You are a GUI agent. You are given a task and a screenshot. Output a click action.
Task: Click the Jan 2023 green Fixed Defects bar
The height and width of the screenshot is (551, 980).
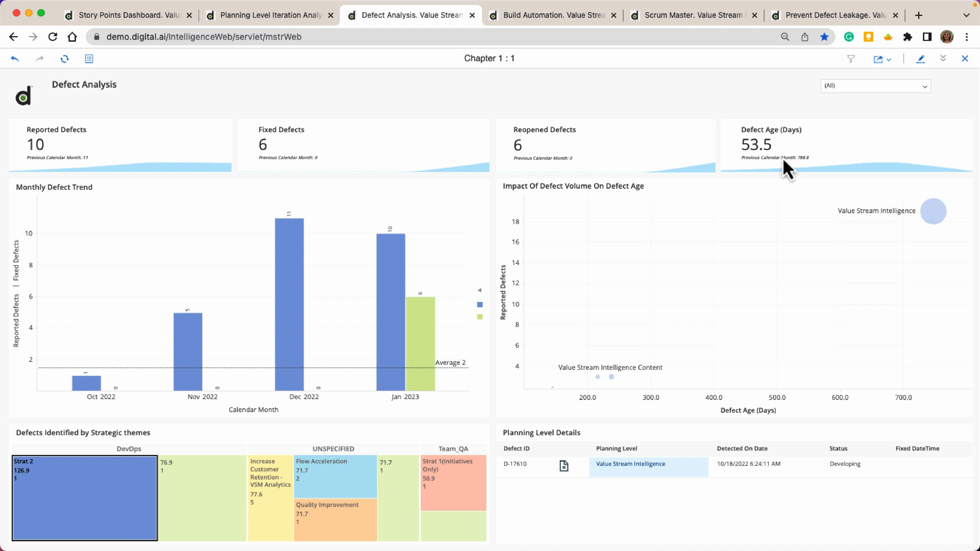point(420,343)
